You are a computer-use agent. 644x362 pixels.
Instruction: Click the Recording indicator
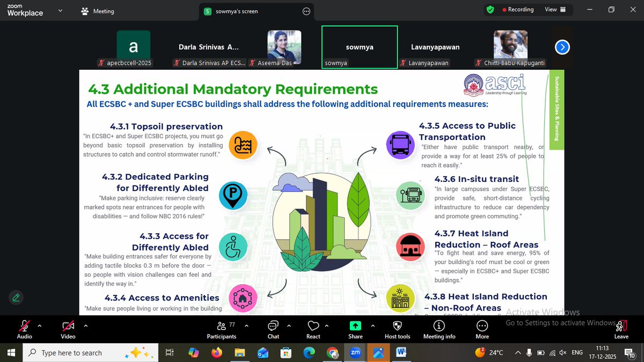click(518, 10)
